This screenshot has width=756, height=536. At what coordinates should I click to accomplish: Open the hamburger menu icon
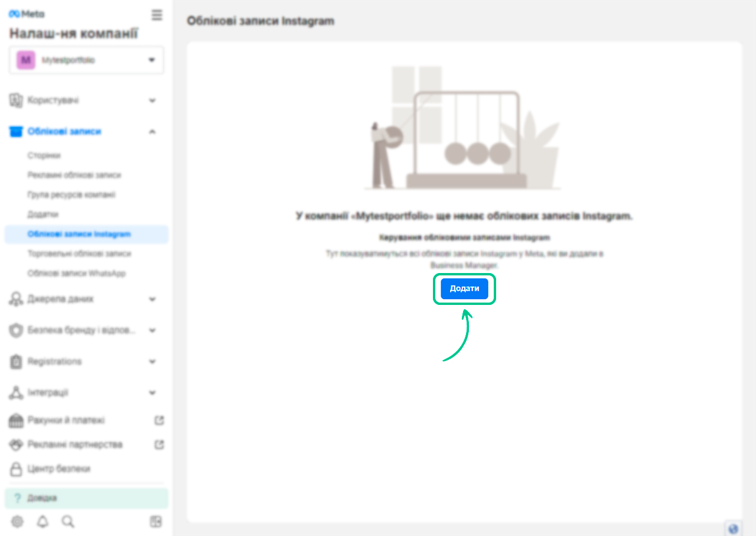click(x=157, y=15)
